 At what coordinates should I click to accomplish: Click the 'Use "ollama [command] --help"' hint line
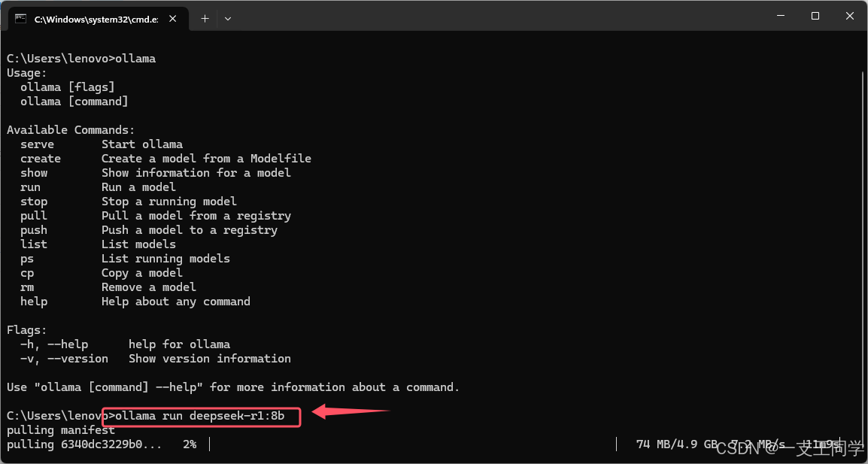tap(233, 387)
